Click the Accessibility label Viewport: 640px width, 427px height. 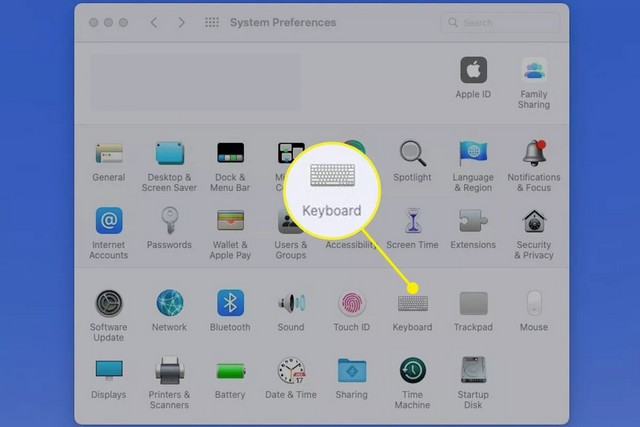(x=351, y=245)
